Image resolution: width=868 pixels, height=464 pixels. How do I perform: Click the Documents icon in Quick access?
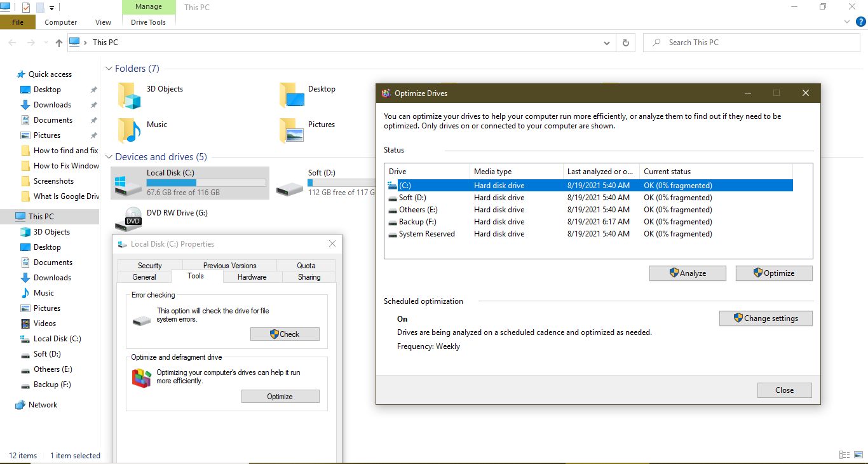tap(25, 120)
